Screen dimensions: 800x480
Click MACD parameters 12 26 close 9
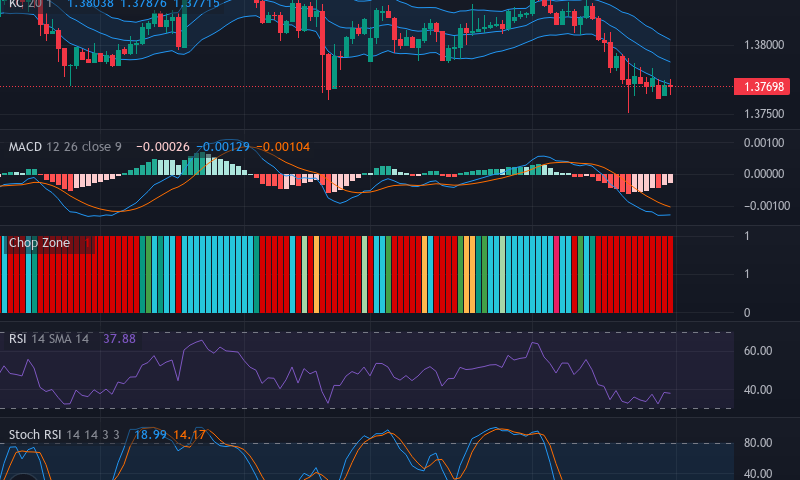point(84,147)
